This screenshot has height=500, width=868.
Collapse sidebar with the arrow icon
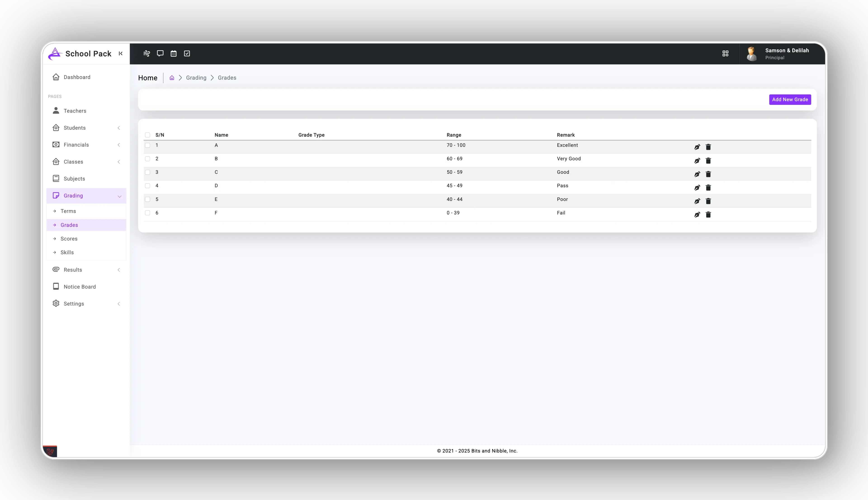120,53
